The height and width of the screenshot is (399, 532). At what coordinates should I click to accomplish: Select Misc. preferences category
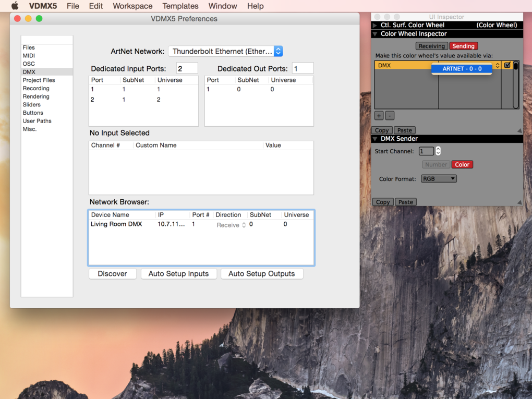[47, 129]
